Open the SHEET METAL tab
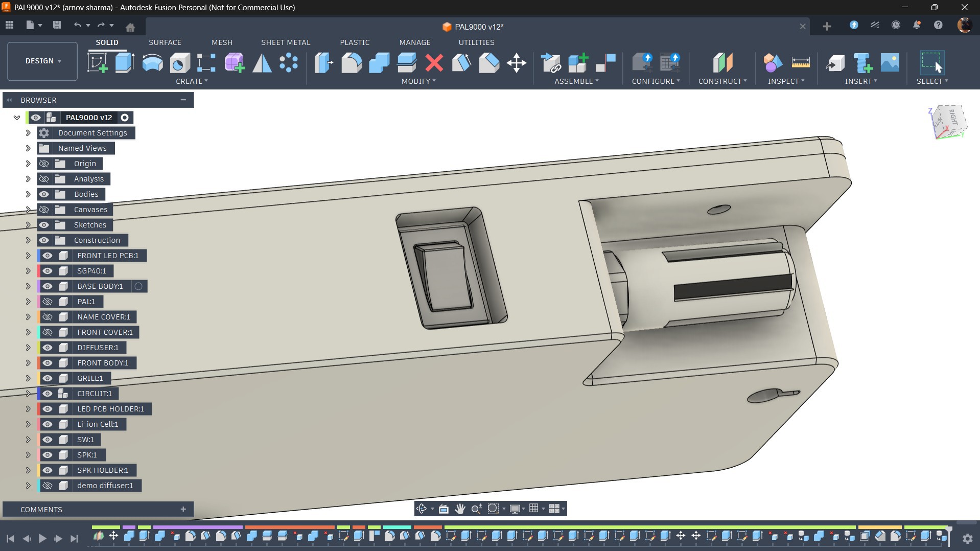The height and width of the screenshot is (551, 980). click(x=285, y=42)
